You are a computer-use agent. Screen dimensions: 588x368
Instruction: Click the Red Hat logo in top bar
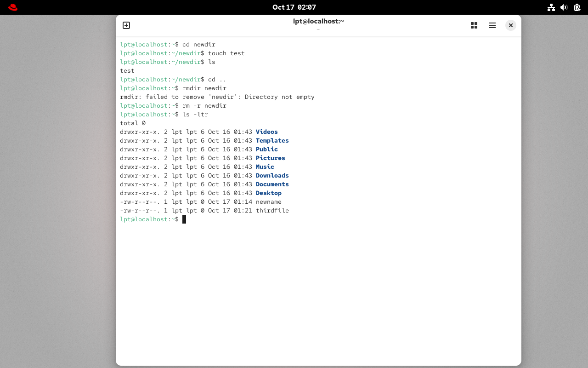(13, 7)
